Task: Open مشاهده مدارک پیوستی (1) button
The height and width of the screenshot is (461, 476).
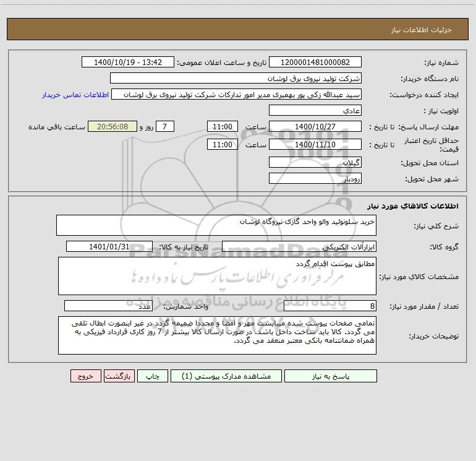Action: pyautogui.click(x=226, y=376)
